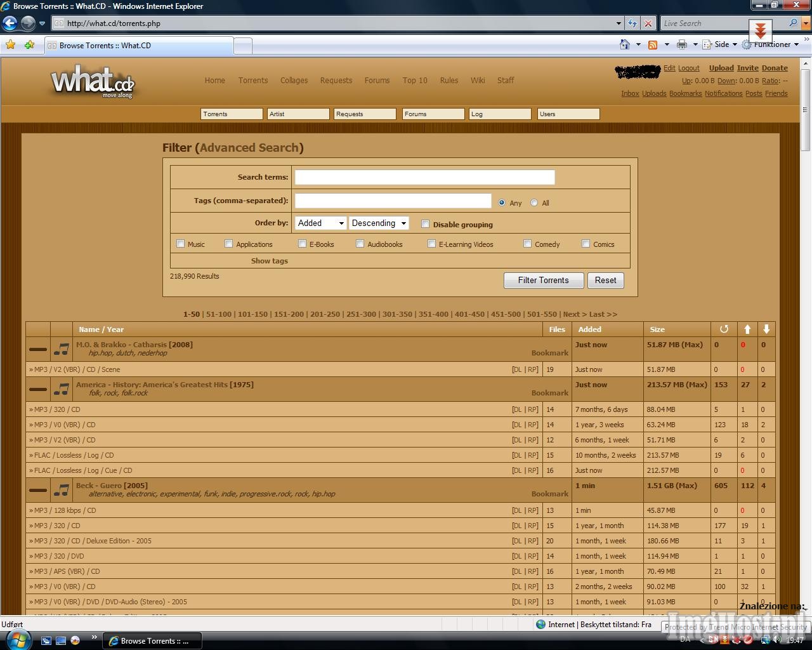The width and height of the screenshot is (812, 650).
Task: Click the browser Forward arrow button
Action: click(28, 23)
